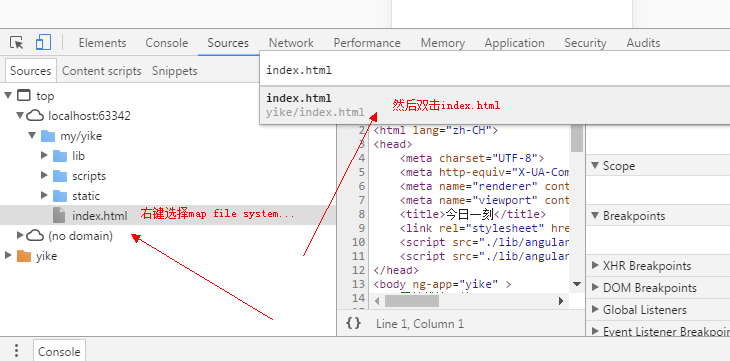Click the body ng-app="yike" line

442,284
